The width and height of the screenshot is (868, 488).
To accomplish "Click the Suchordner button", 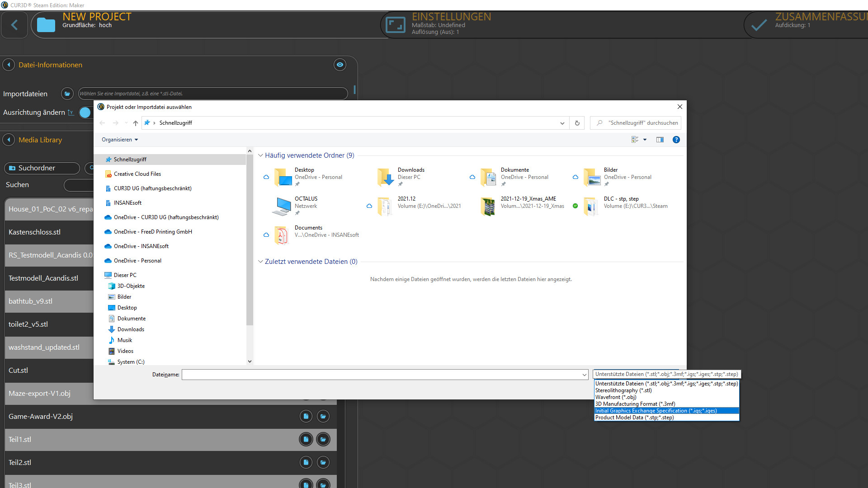I will (42, 168).
